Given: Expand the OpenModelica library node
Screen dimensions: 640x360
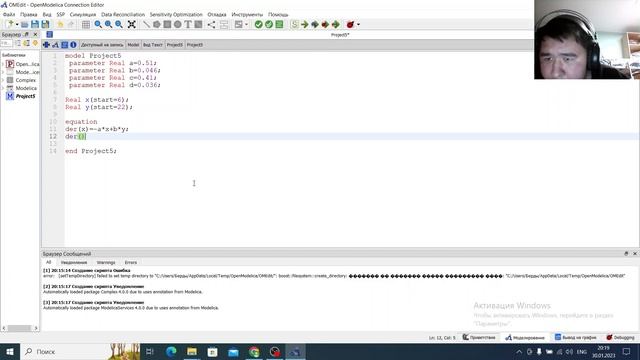Looking at the screenshot, I should tap(3, 64).
